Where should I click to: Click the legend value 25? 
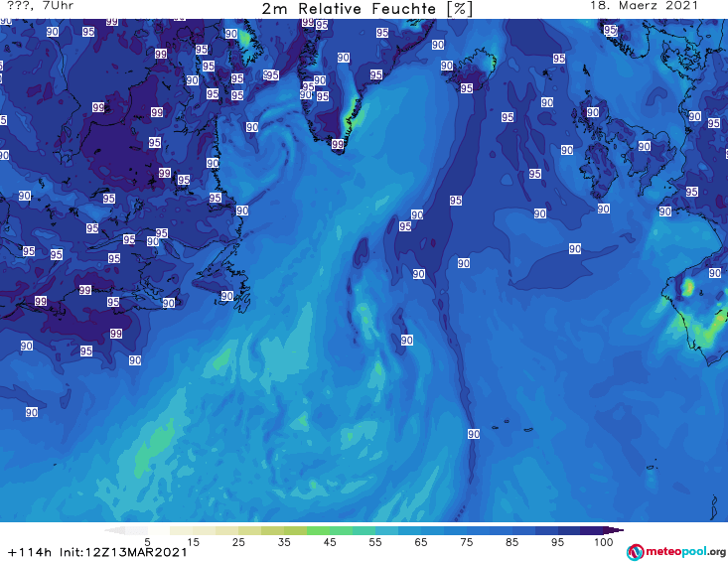(x=238, y=542)
